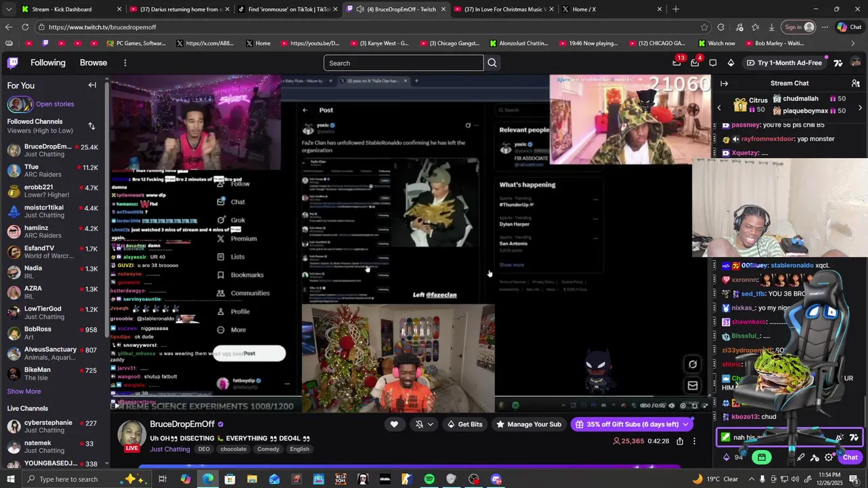Expand bookmarks bar overflow chevron
Screen dimensions: 868x488
tap(853, 43)
